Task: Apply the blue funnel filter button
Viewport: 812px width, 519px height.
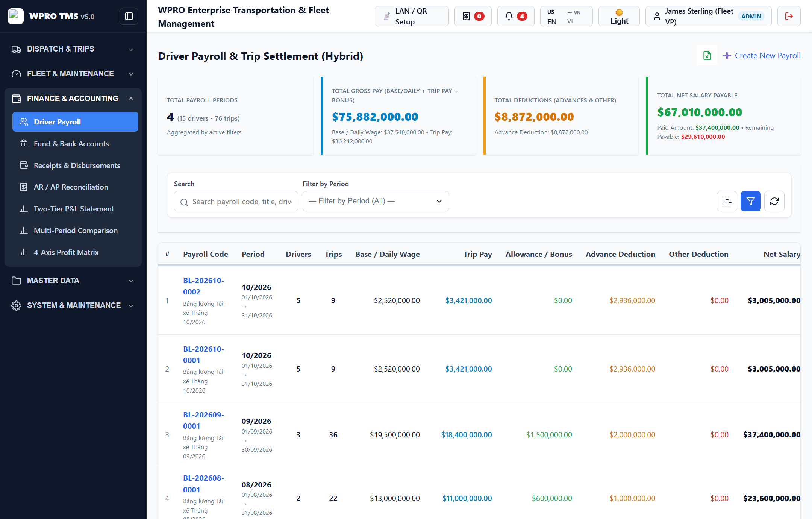Action: click(751, 201)
